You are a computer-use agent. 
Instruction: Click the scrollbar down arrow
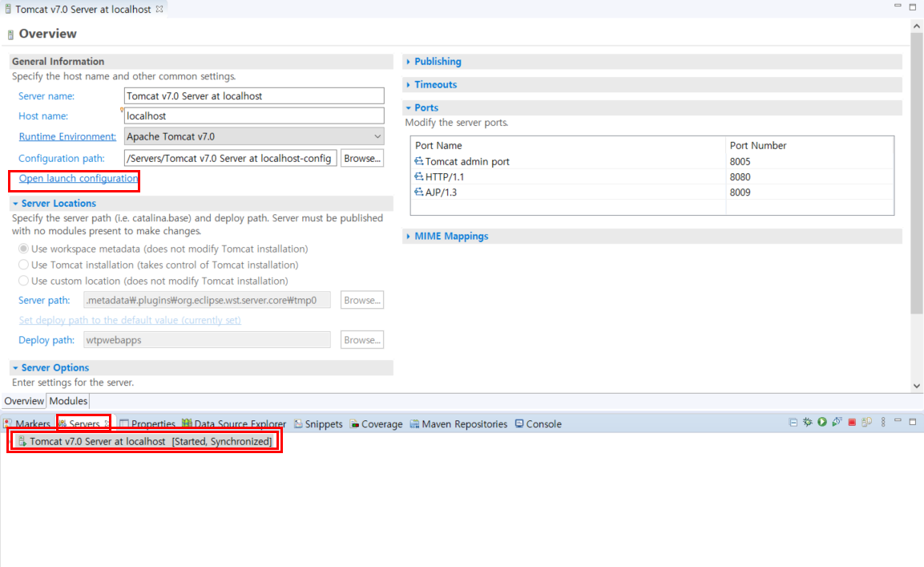tap(916, 386)
